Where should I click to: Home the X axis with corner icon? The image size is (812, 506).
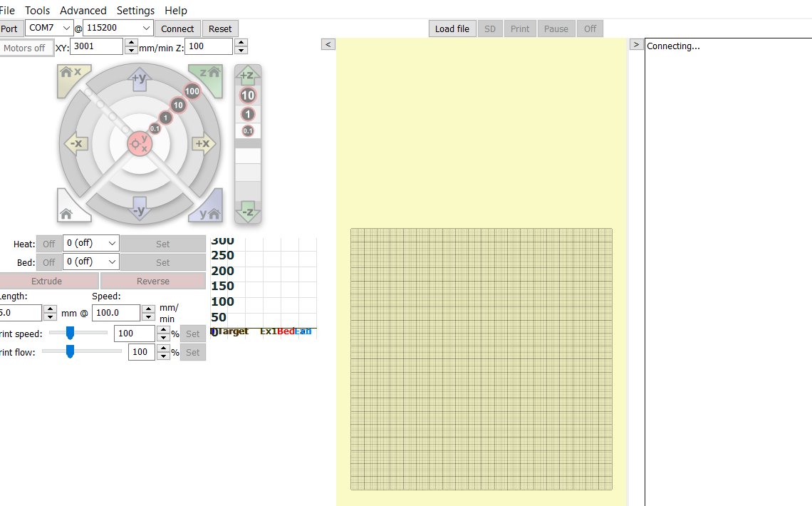click(x=70, y=77)
